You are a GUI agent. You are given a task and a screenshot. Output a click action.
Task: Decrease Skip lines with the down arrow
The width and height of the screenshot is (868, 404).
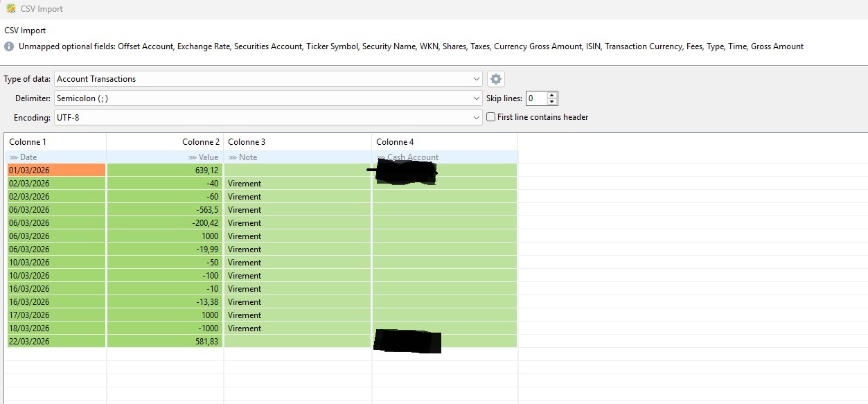(x=551, y=102)
